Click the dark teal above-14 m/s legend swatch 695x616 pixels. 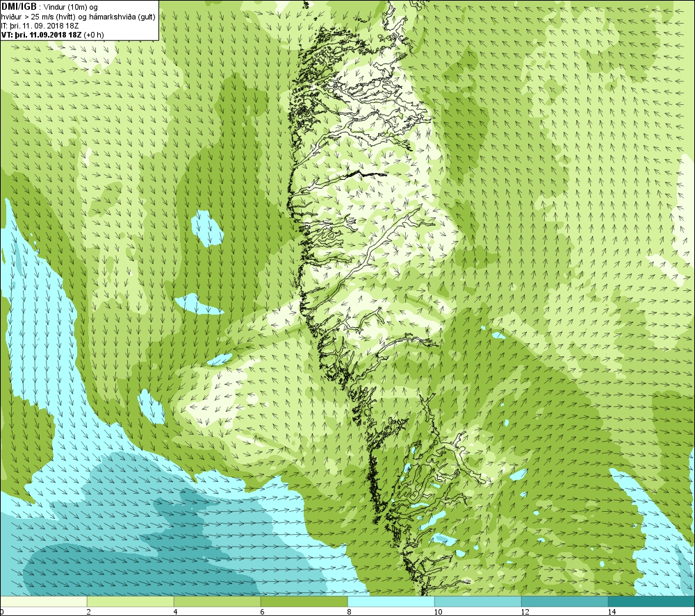(x=652, y=602)
